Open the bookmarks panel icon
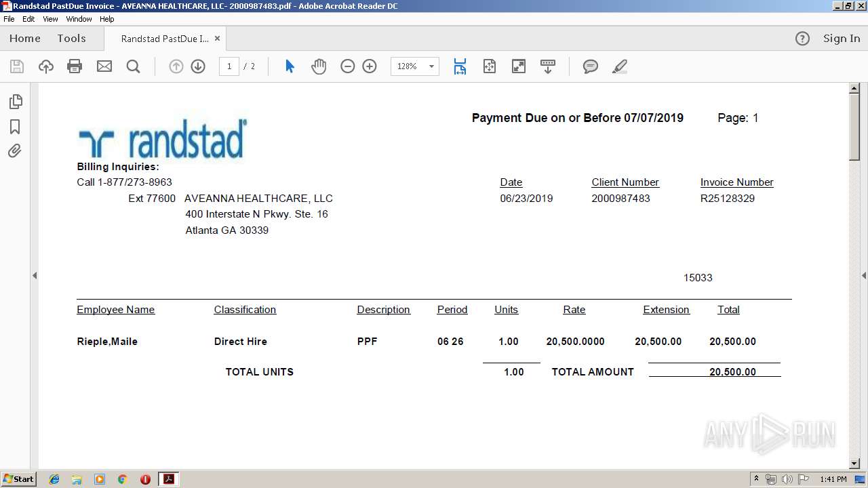This screenshot has width=868, height=488. pos(15,127)
